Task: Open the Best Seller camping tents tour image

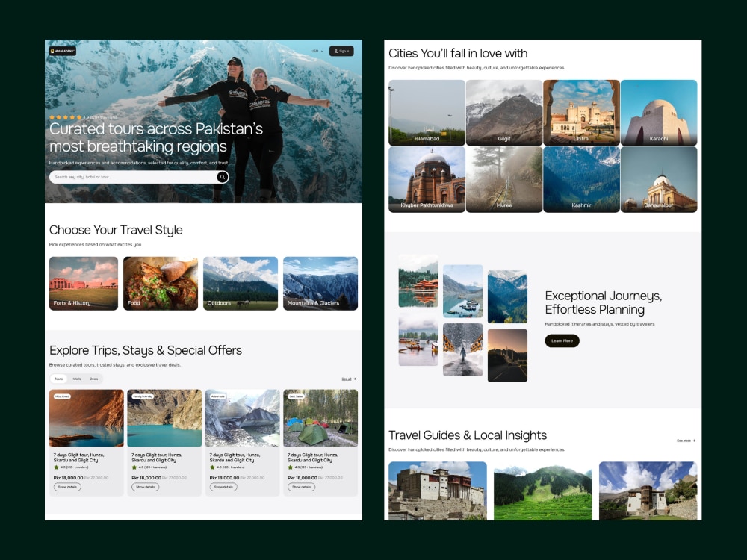Action: pyautogui.click(x=320, y=418)
